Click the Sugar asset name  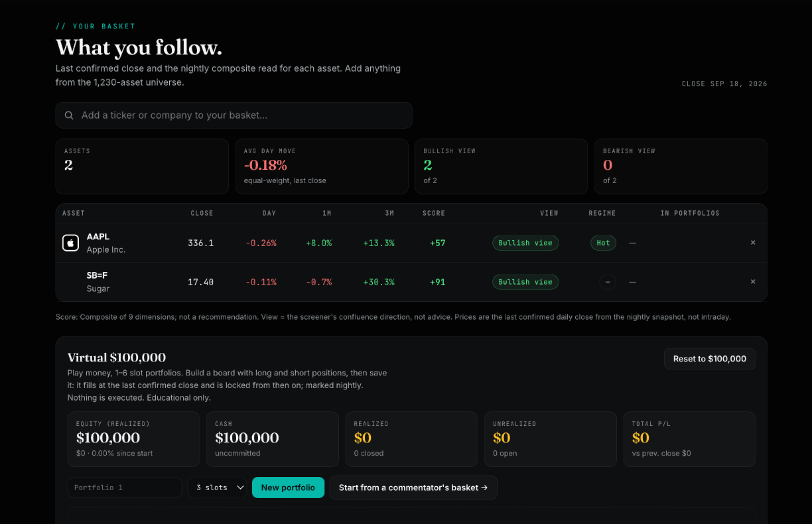click(98, 289)
